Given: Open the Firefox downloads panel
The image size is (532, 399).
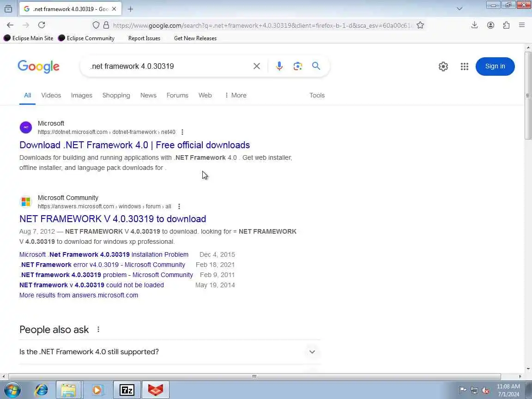Looking at the screenshot, I should point(474,25).
